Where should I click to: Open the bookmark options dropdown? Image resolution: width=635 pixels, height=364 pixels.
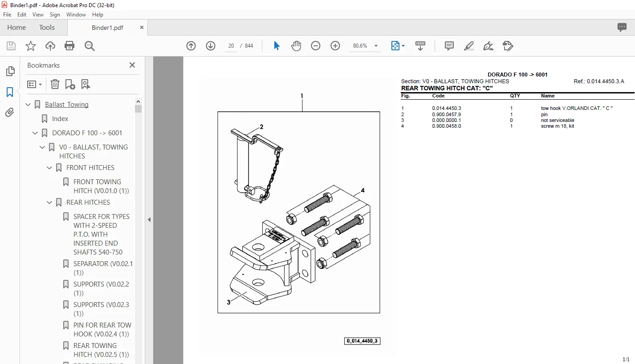pyautogui.click(x=35, y=84)
